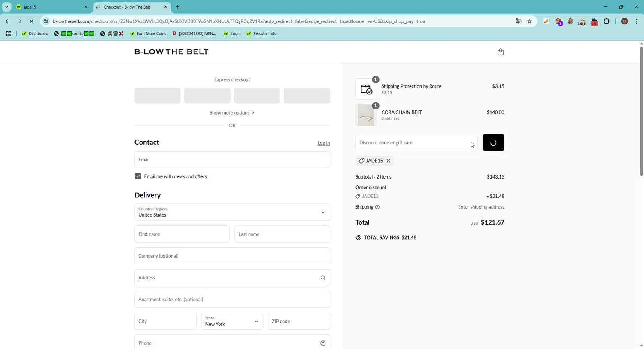Click the B-LOW THE BELT logo
The image size is (644, 349).
point(171,52)
